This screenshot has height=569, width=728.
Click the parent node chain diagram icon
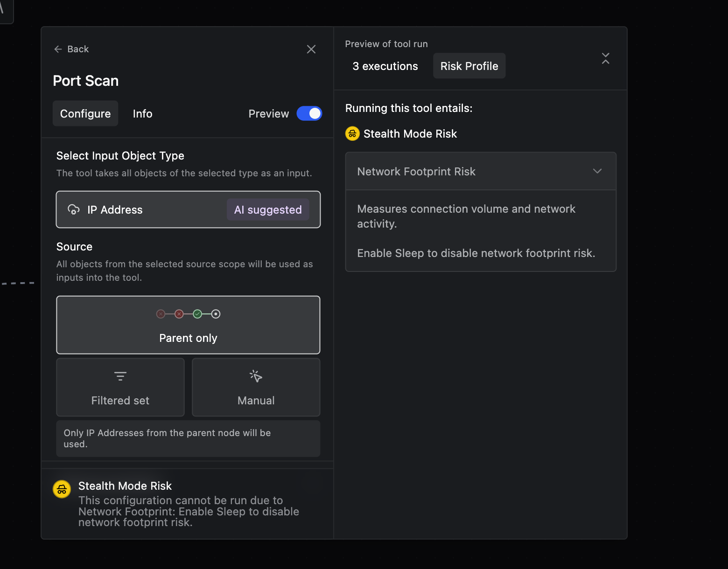pyautogui.click(x=188, y=314)
